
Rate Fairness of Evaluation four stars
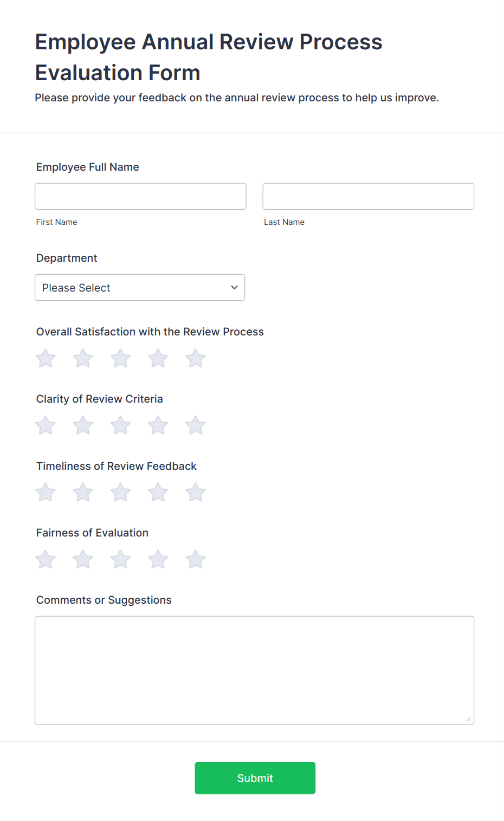coord(158,559)
